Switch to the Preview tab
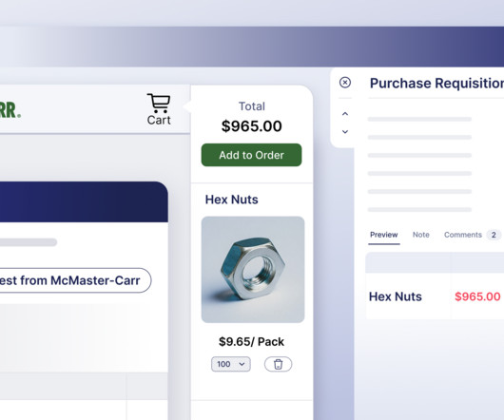This screenshot has height=420, width=504. pyautogui.click(x=384, y=235)
